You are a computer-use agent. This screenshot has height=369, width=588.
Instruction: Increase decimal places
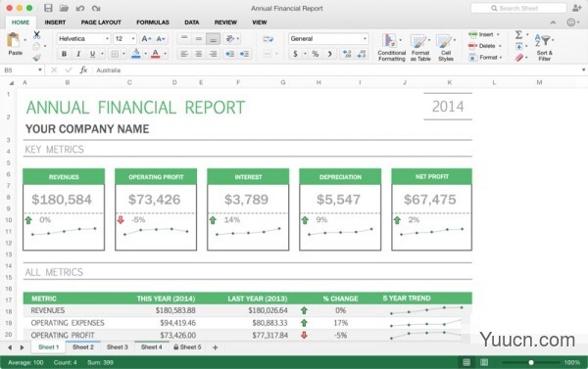pyautogui.click(x=347, y=54)
